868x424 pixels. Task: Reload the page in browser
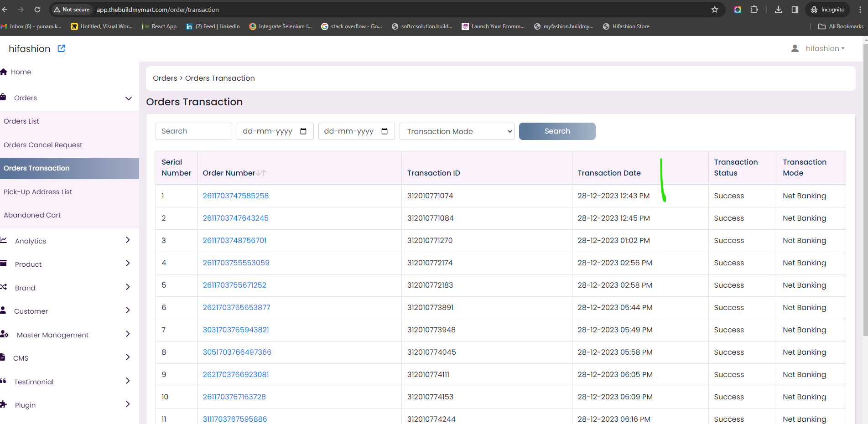37,10
